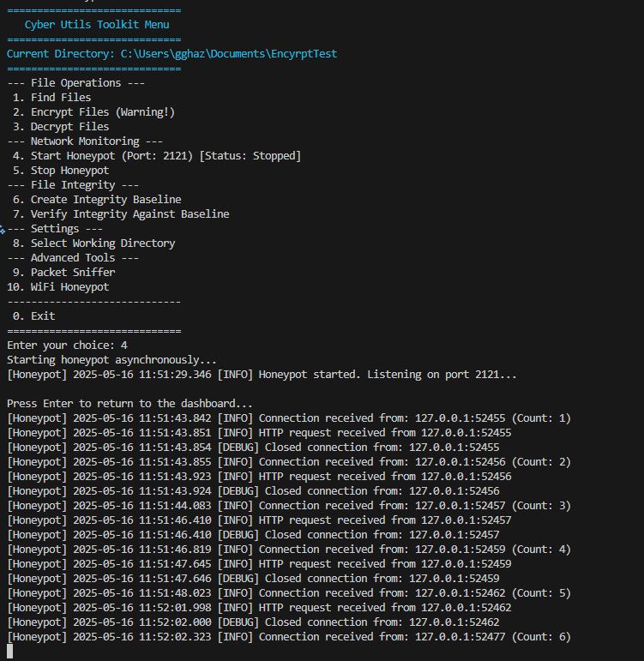
Task: Click the Current Directory path line
Action: [x=172, y=54]
